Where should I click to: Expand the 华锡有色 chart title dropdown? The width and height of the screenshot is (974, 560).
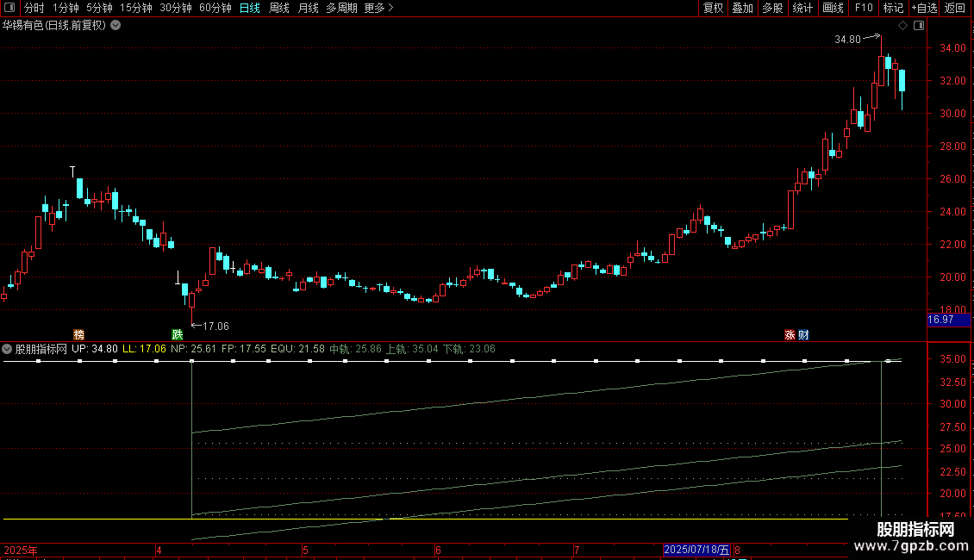click(116, 26)
